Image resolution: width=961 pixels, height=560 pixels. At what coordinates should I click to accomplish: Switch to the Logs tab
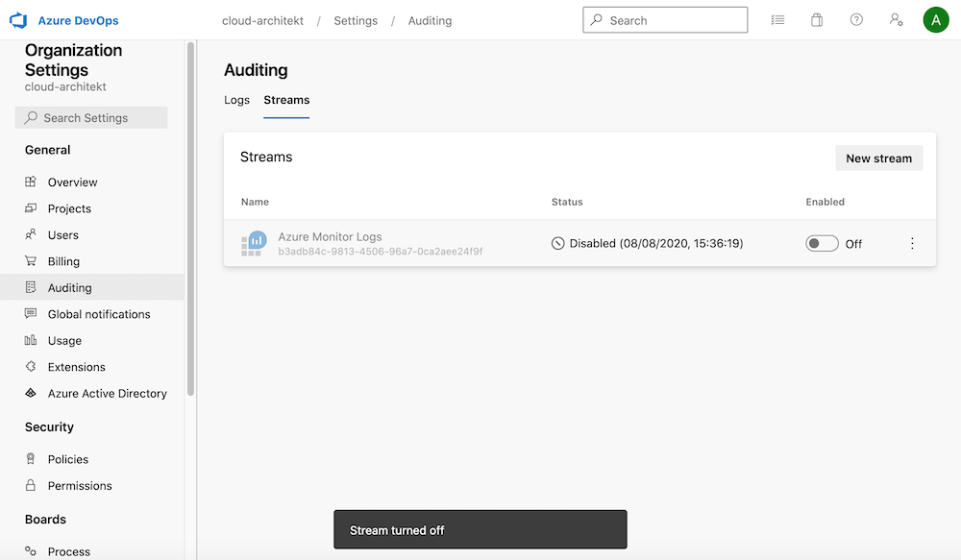236,100
